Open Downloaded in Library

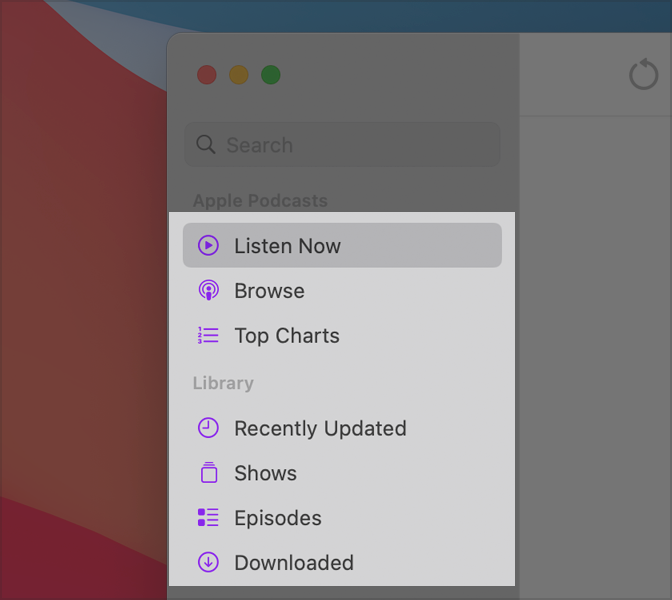click(x=342, y=562)
